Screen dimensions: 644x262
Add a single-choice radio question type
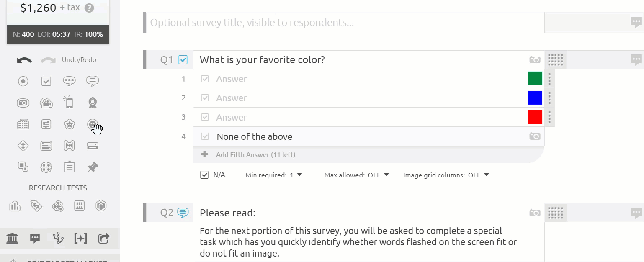point(23,81)
